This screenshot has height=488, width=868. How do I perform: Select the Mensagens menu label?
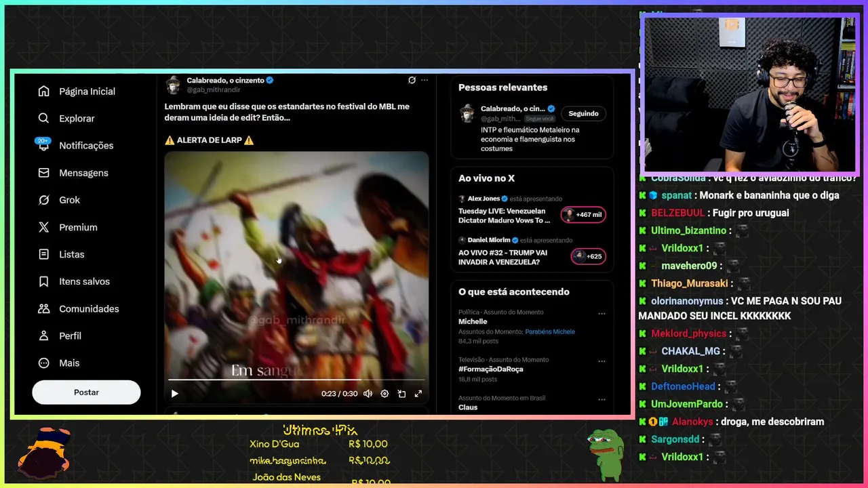[x=83, y=173]
